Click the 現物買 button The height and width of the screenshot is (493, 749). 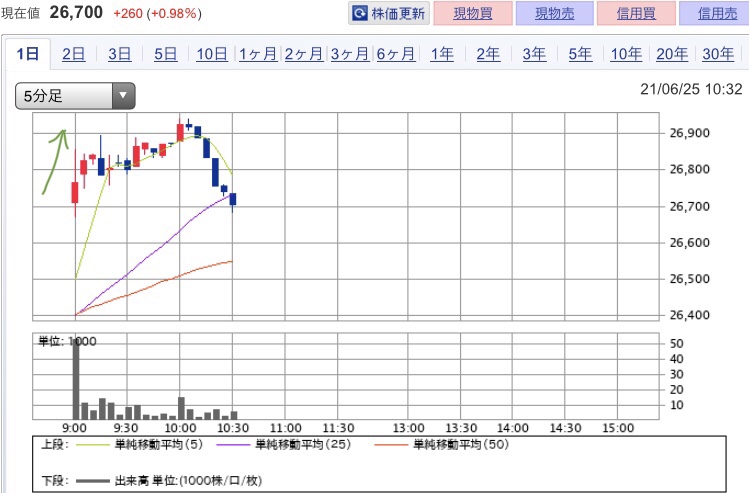[473, 13]
